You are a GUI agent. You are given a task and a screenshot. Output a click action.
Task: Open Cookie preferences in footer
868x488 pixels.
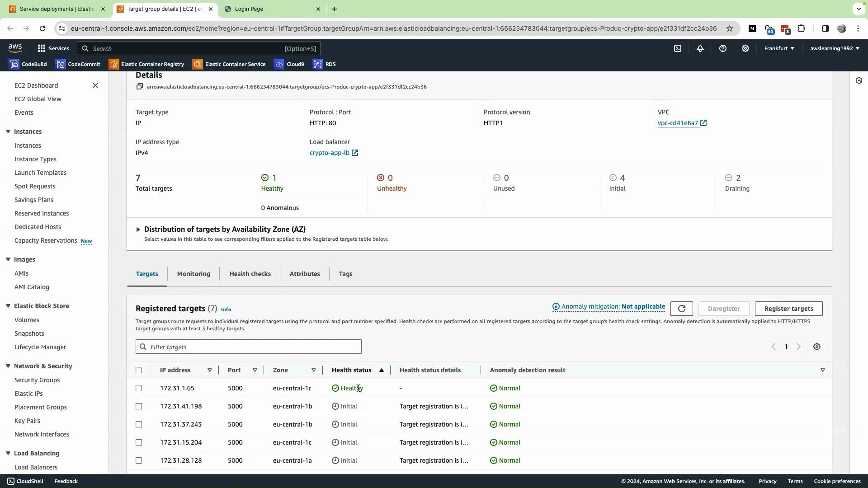point(837,481)
